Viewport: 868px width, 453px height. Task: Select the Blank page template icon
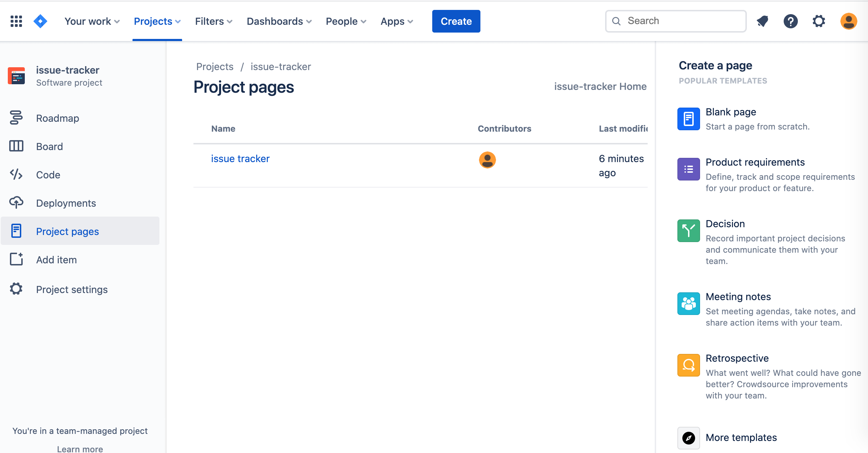click(688, 119)
